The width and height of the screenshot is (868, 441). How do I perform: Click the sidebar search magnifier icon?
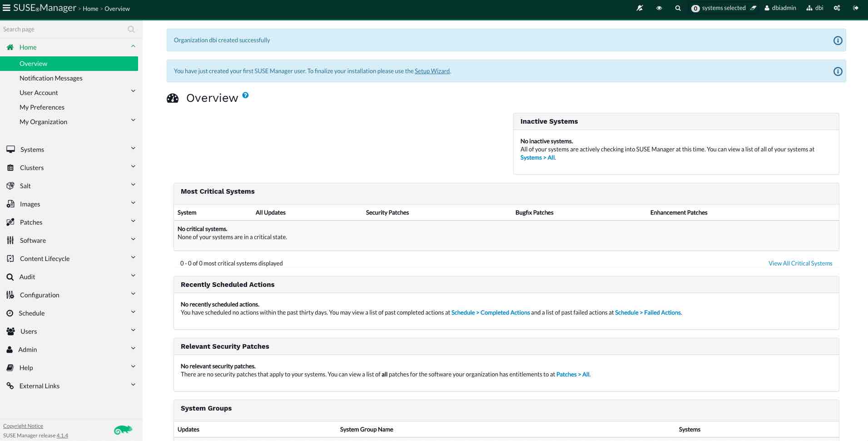pos(131,29)
